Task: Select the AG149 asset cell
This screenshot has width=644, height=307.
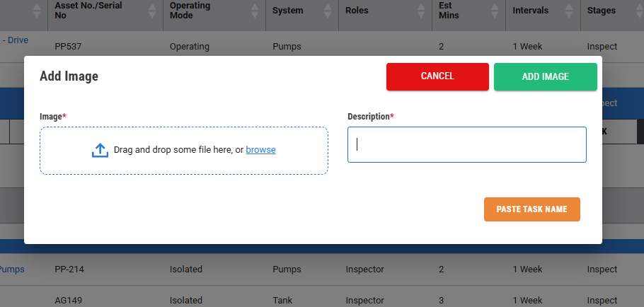Action: 68,301
